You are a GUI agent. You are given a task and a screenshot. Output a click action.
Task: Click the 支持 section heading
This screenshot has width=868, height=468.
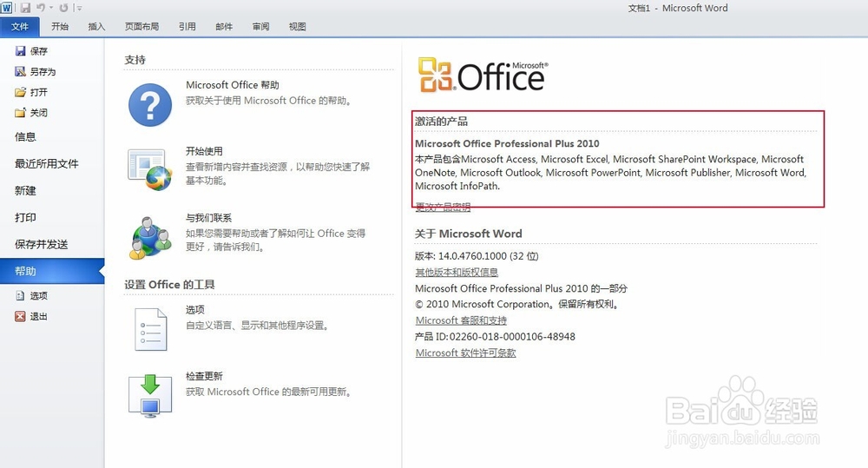coord(135,60)
